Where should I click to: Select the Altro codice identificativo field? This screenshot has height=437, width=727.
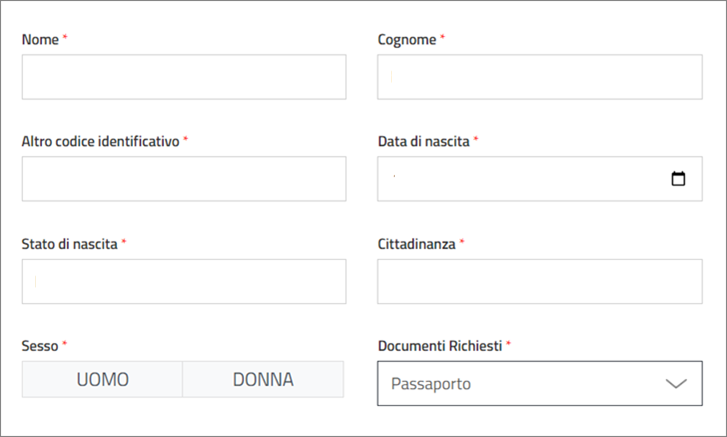pyautogui.click(x=184, y=179)
